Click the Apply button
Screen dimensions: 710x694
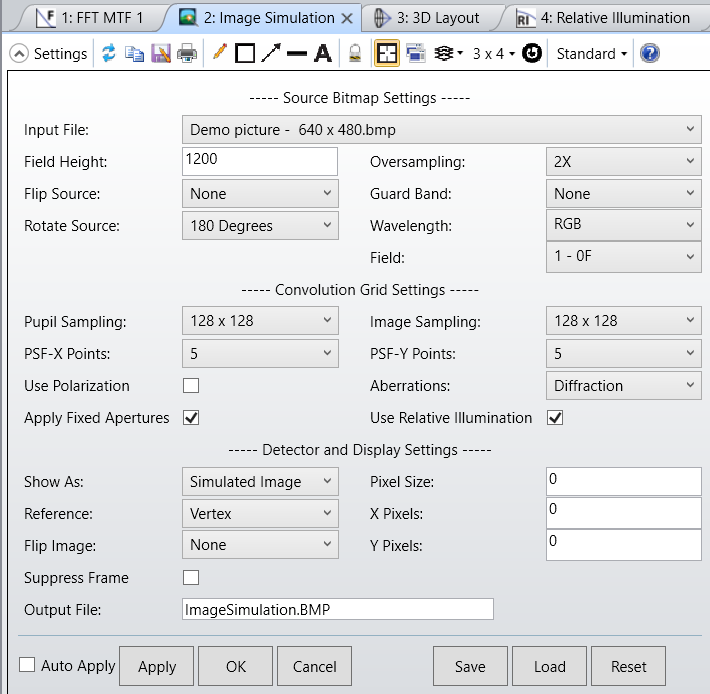pyautogui.click(x=157, y=666)
